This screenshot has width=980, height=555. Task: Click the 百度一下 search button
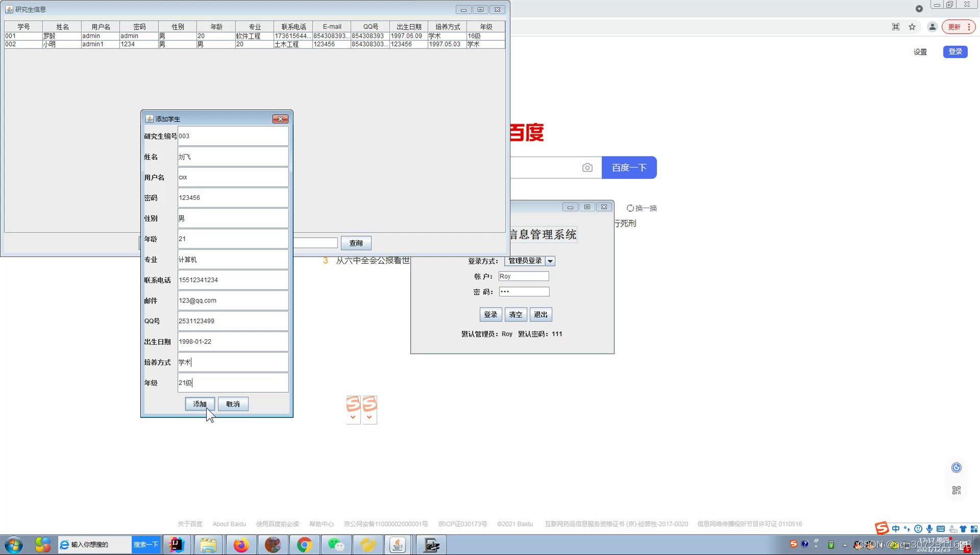coord(629,168)
